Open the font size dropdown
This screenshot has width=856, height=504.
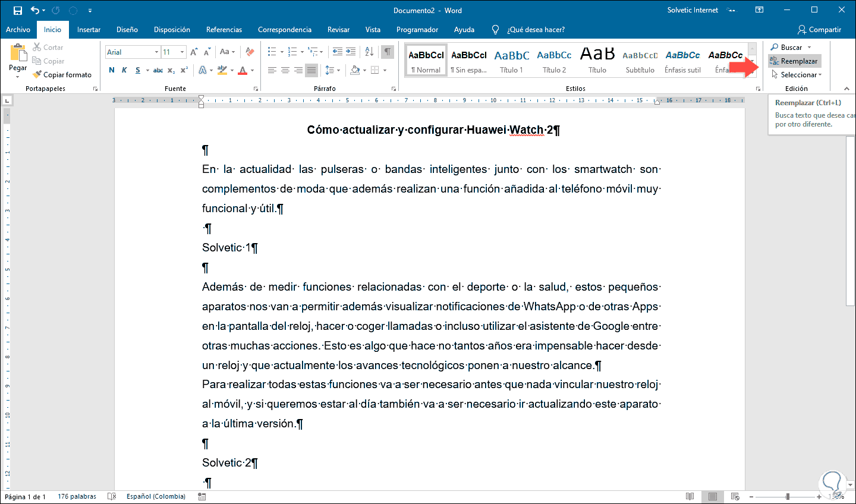[182, 52]
